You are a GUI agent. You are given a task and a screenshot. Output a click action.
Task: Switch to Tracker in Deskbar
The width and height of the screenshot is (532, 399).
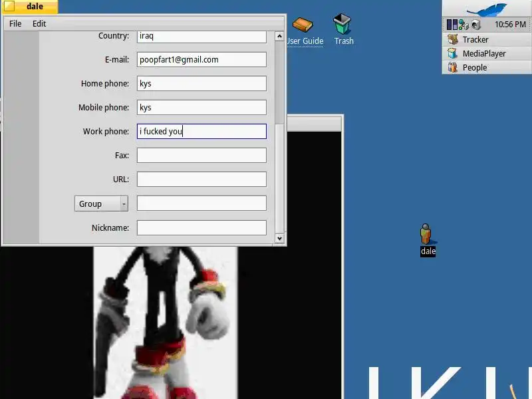487,39
